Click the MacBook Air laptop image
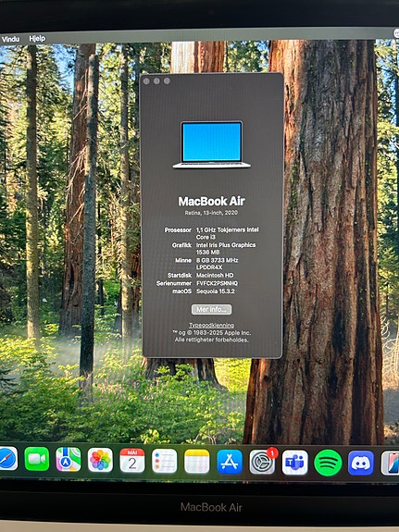 212,145
